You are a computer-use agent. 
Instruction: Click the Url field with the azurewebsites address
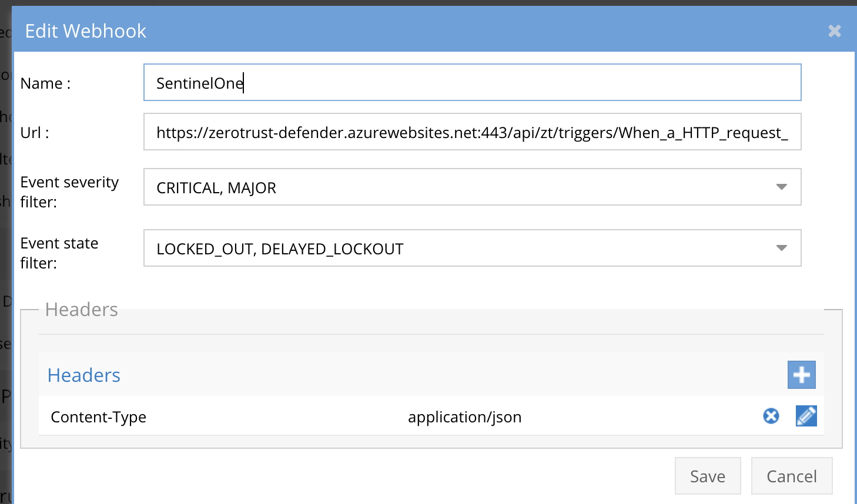(x=470, y=132)
